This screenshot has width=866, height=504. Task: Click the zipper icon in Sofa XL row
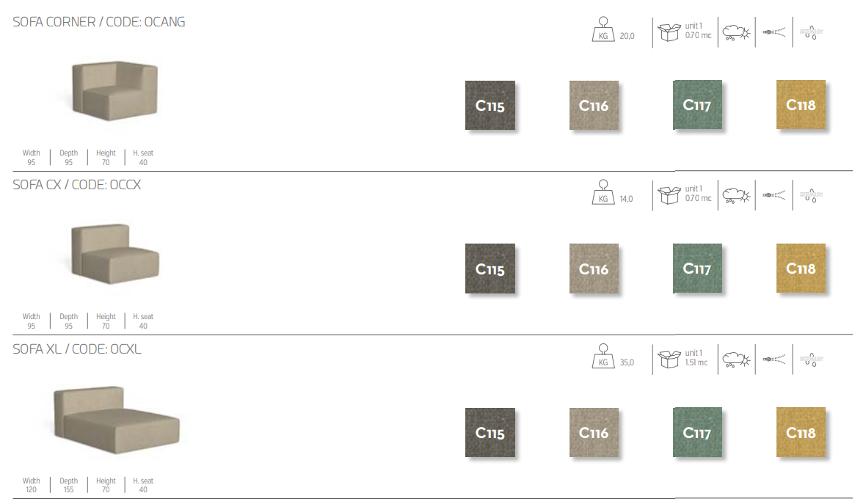[x=774, y=359]
